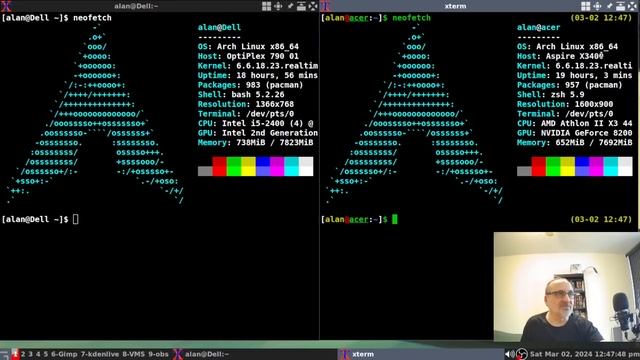Switch to the 7-kdenlive workspace
This screenshot has height=360, width=640.
tap(100, 354)
